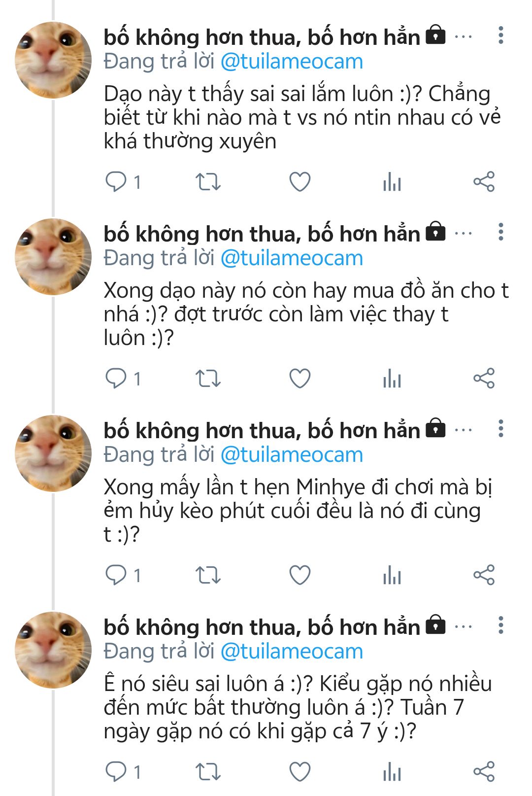532x796 pixels.
Task: Like the last tweet about meeting often
Action: pyautogui.click(x=299, y=772)
